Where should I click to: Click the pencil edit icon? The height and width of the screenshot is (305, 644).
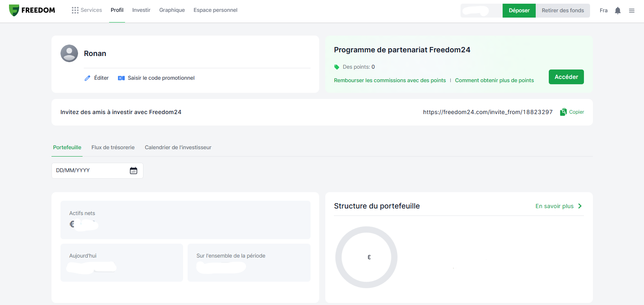pyautogui.click(x=87, y=78)
